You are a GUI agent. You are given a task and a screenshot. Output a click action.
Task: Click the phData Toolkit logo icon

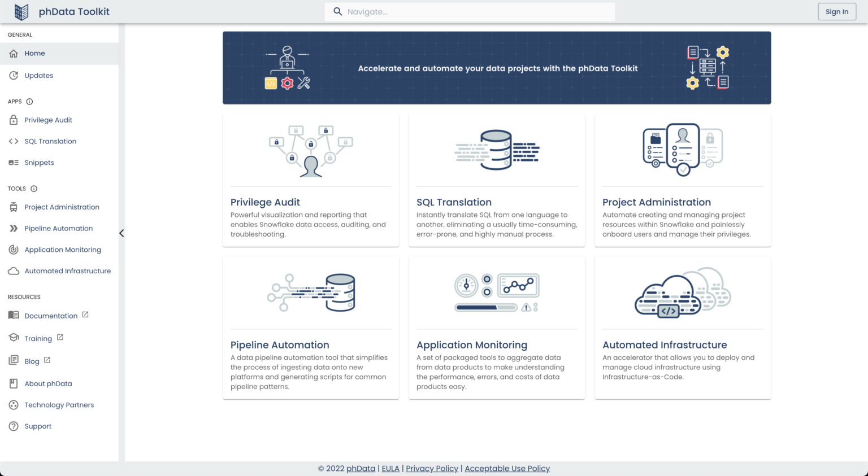[x=21, y=11]
